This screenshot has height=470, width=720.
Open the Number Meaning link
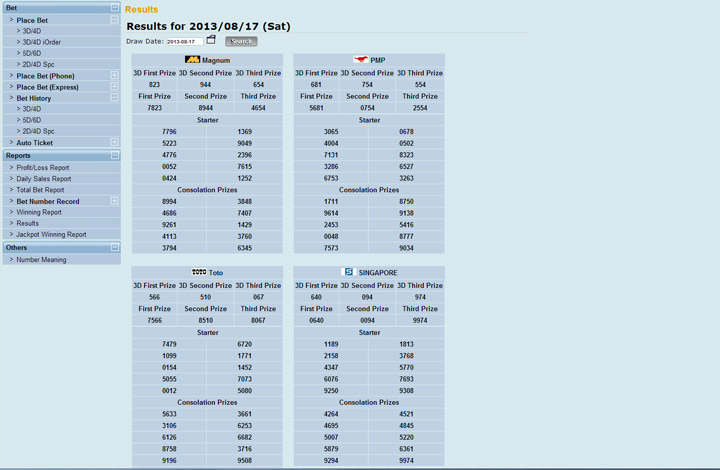coord(41,260)
